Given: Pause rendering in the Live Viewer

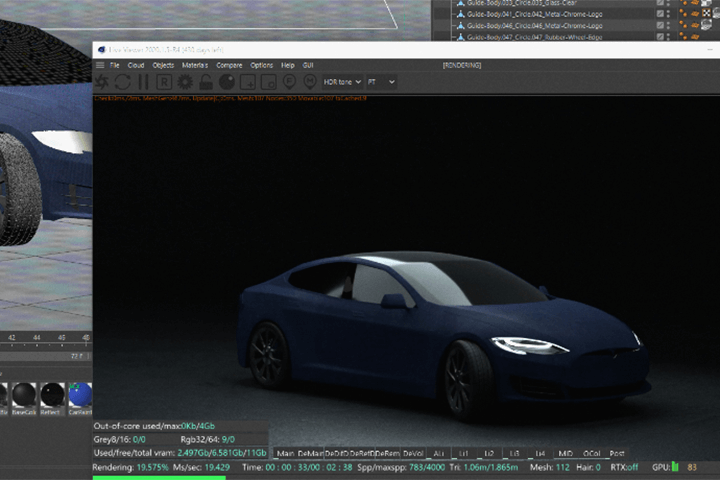Looking at the screenshot, I should click(143, 81).
